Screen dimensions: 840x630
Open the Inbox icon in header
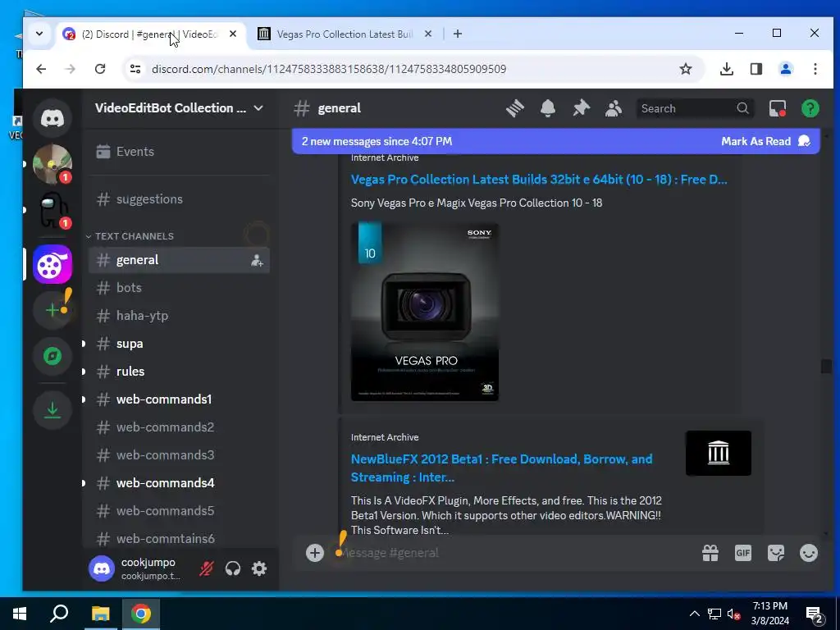[778, 108]
